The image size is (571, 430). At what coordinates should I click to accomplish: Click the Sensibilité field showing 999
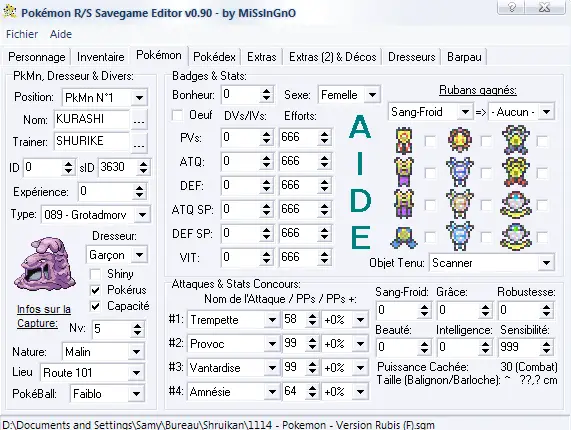coord(519,347)
